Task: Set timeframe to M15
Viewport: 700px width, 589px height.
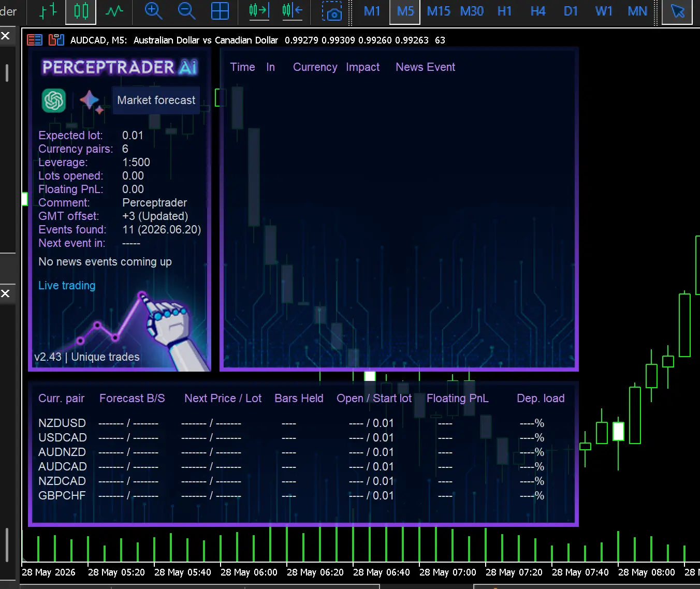Action: point(439,11)
